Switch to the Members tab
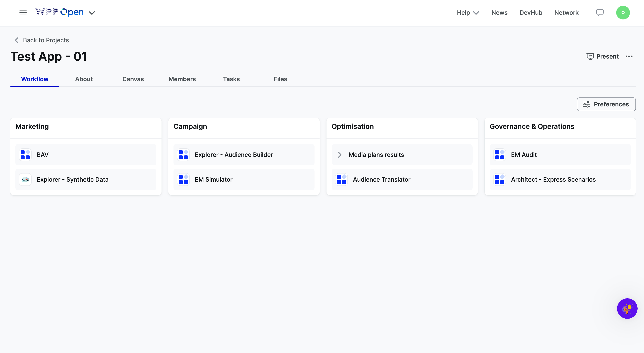The width and height of the screenshot is (644, 353). click(x=182, y=79)
